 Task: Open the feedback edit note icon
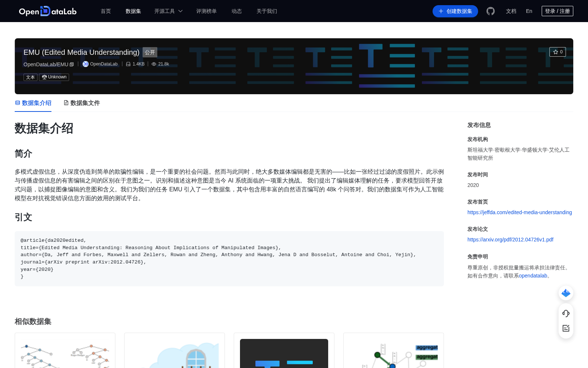click(x=566, y=328)
